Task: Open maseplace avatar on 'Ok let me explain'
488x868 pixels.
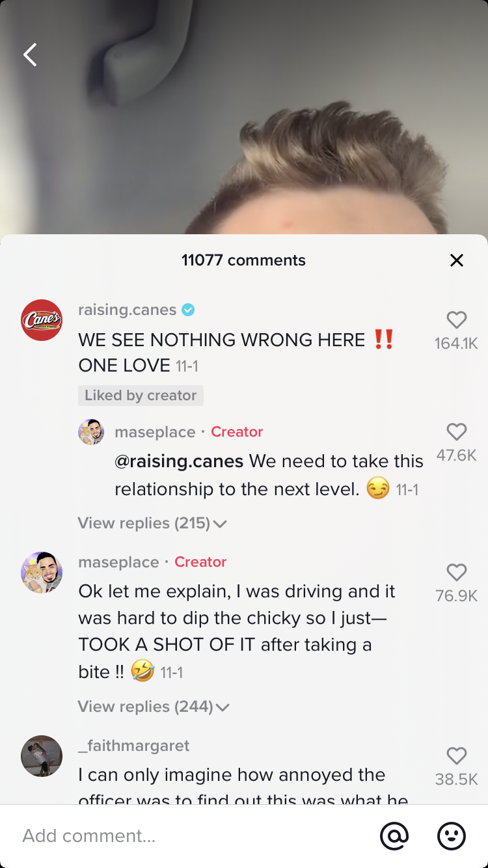Action: (x=42, y=573)
